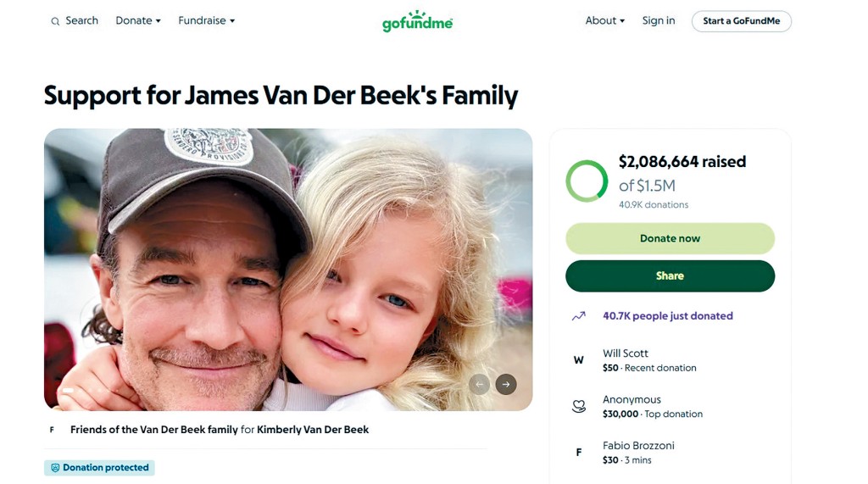Click the circular fundraising progress ring

[587, 181]
